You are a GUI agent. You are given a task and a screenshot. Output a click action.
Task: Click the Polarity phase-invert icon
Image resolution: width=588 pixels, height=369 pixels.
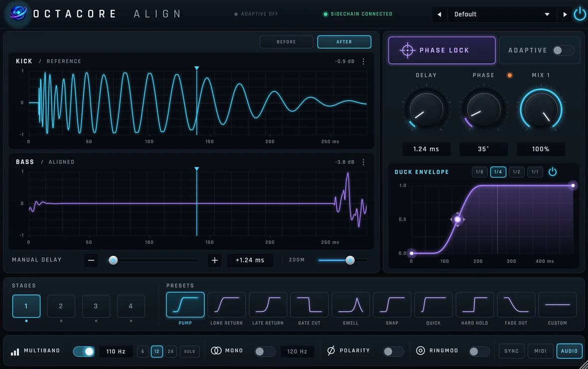tap(331, 351)
